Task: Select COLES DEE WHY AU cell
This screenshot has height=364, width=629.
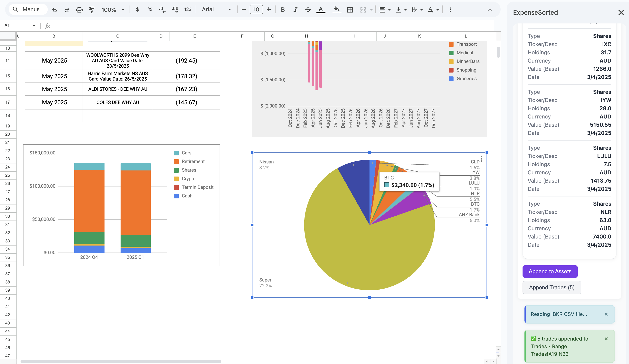Action: pos(118,102)
